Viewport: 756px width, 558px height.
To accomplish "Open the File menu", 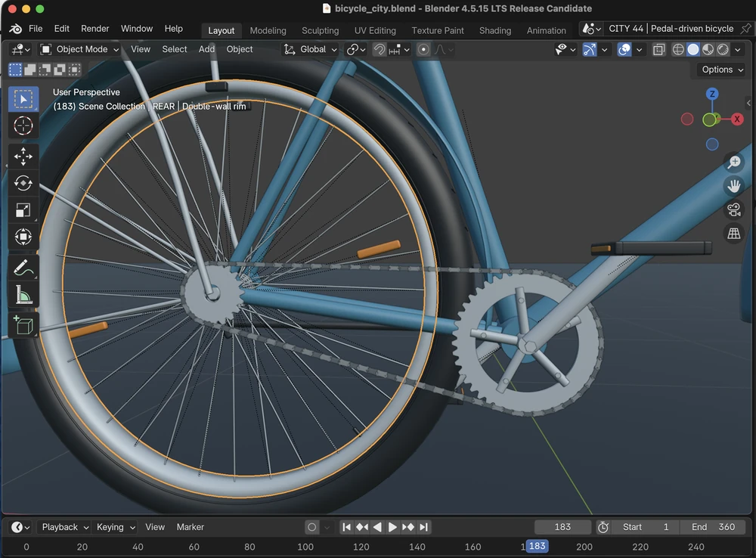I will tap(36, 29).
